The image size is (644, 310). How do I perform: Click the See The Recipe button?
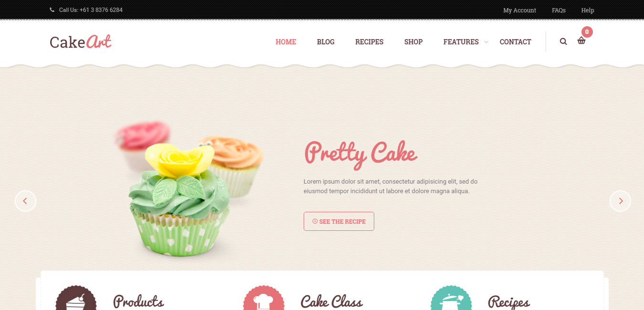click(339, 221)
